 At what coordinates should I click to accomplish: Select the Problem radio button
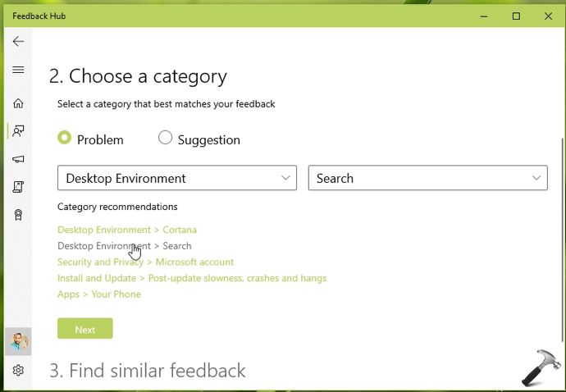tap(65, 139)
